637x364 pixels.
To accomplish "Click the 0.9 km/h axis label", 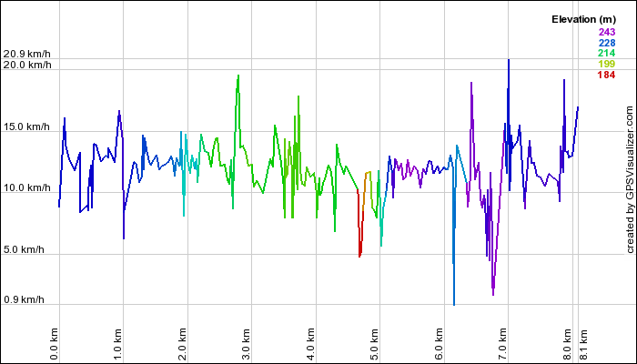I will pyautogui.click(x=24, y=299).
